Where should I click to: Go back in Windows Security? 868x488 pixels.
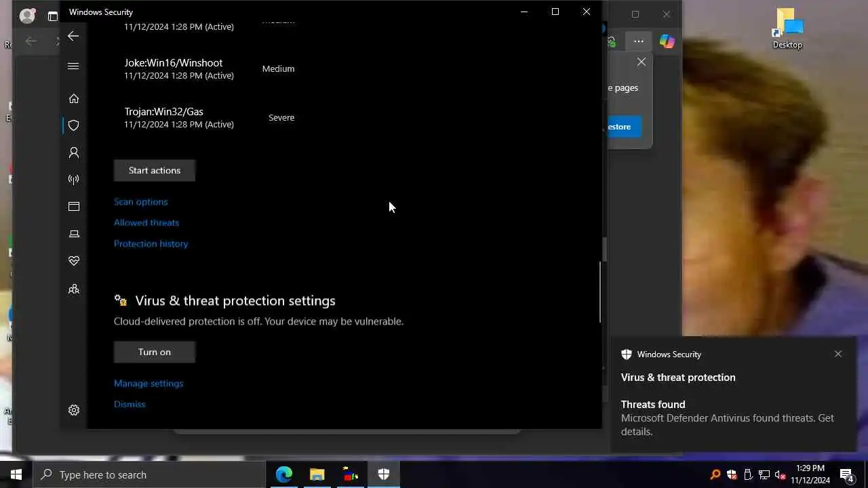pos(73,36)
